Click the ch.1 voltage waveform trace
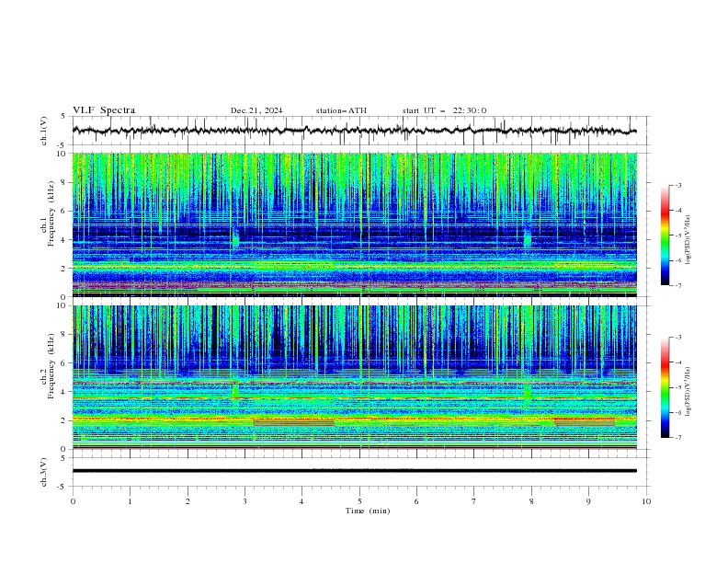 [354, 131]
